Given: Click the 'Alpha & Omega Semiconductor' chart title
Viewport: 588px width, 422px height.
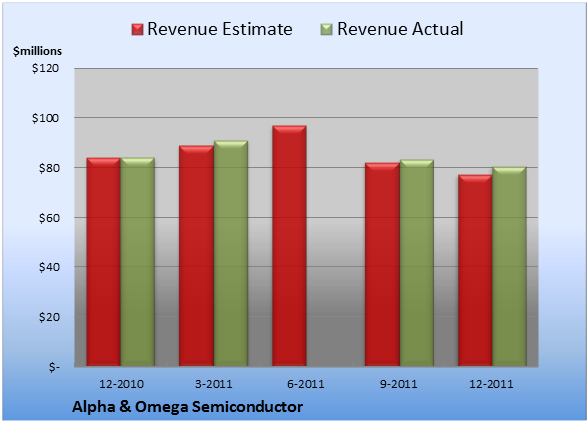Looking at the screenshot, I should point(188,407).
